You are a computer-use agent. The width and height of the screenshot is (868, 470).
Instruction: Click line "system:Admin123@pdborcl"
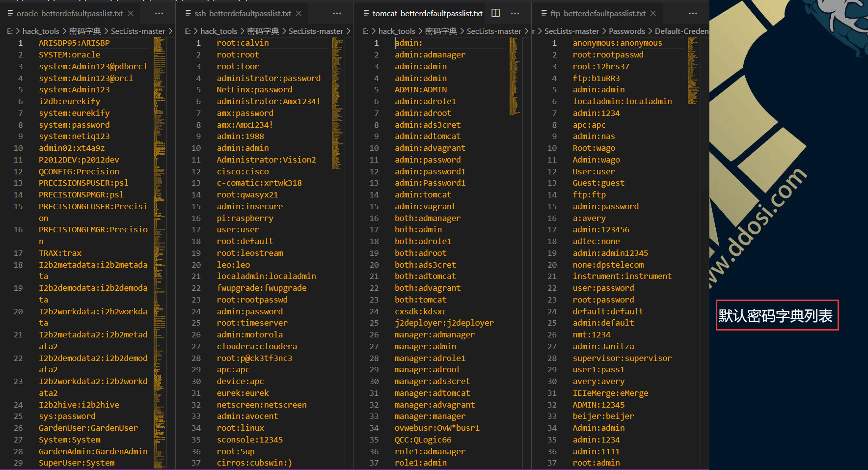pyautogui.click(x=93, y=66)
